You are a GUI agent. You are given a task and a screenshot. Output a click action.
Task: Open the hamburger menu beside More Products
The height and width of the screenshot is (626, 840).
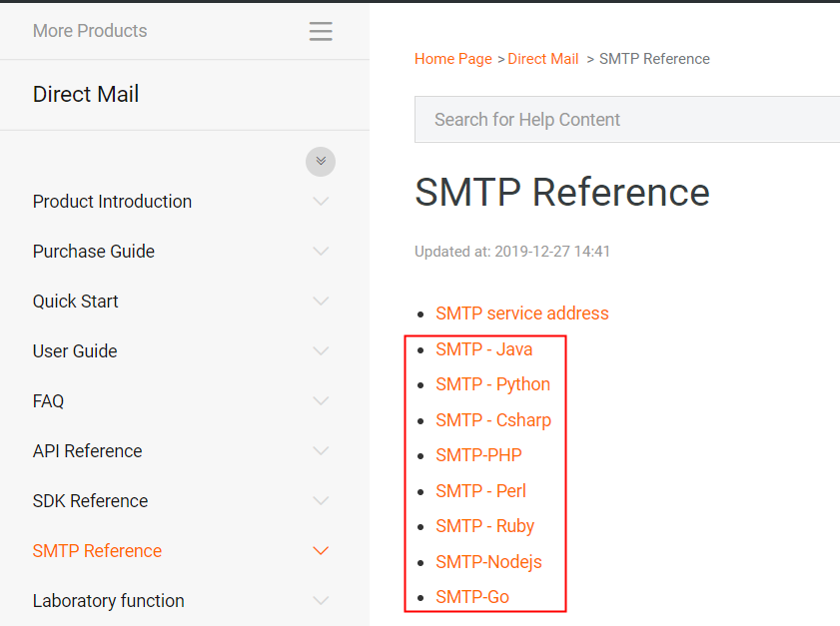point(321,32)
